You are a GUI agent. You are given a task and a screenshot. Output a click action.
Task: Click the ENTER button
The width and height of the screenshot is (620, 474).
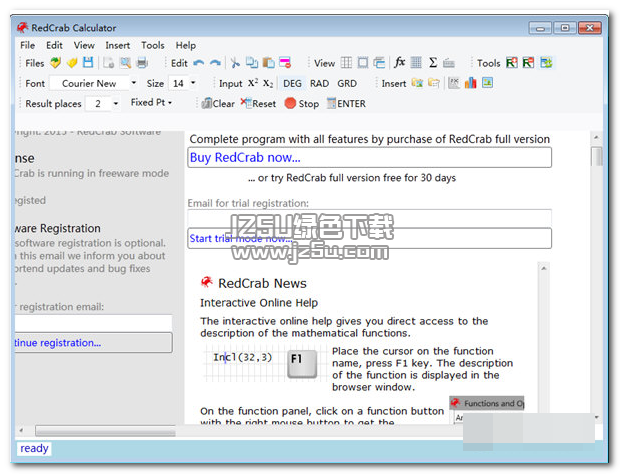pyautogui.click(x=346, y=104)
